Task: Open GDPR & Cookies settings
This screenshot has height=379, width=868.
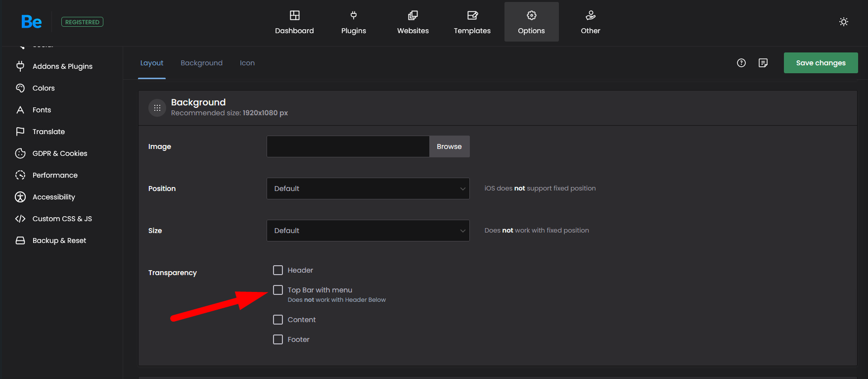Action: tap(60, 153)
